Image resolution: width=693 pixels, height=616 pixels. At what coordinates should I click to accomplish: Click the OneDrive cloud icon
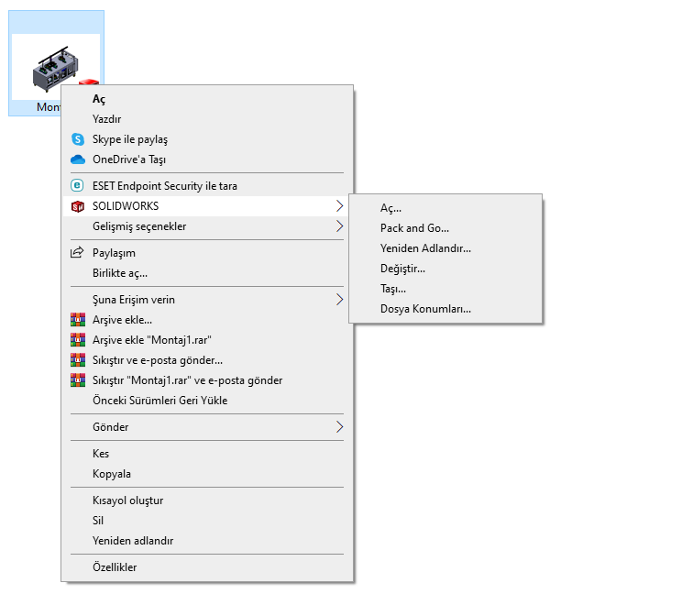coord(78,159)
